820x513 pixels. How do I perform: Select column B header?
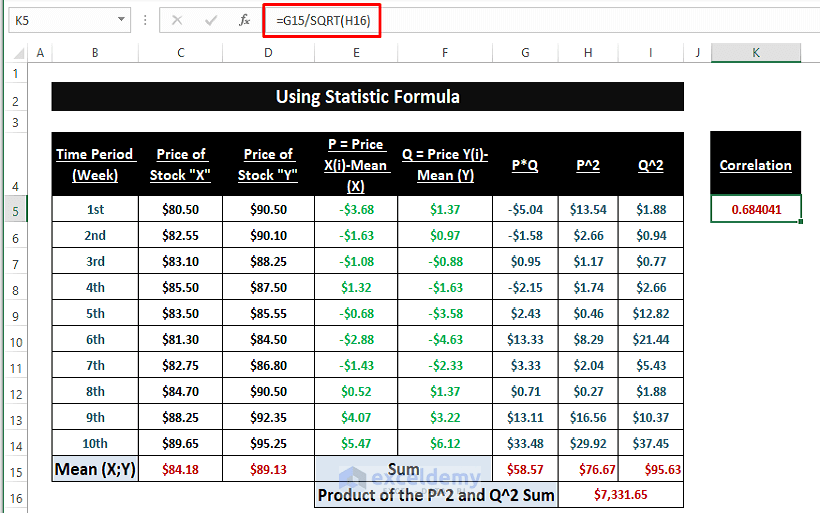click(x=95, y=52)
